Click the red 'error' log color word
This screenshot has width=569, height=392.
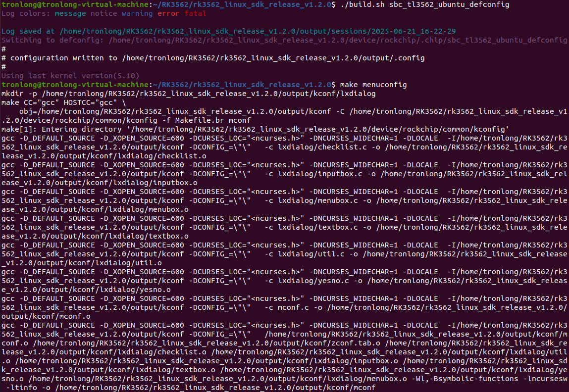coord(168,13)
